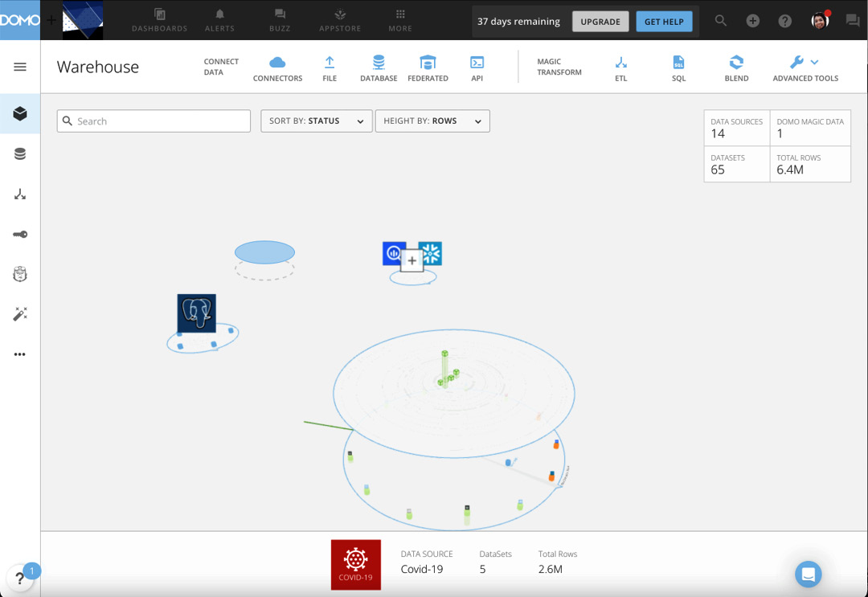
Task: Click the Datasets 65 stat
Action: tap(737, 165)
